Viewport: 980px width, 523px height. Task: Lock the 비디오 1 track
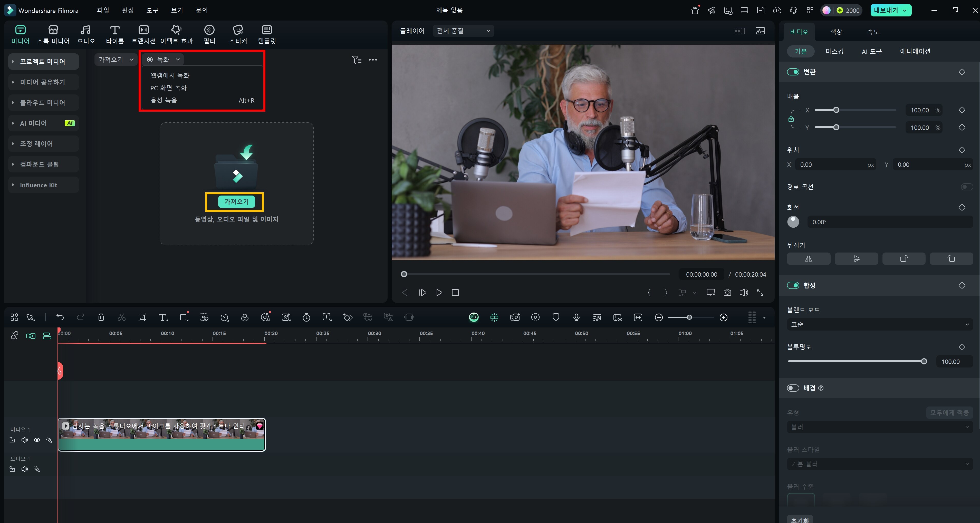12,440
